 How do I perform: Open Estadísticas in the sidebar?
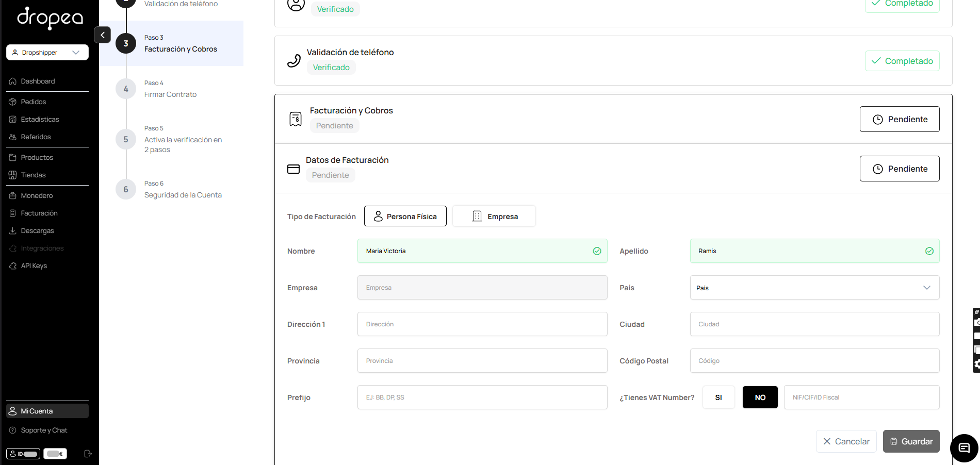click(40, 120)
